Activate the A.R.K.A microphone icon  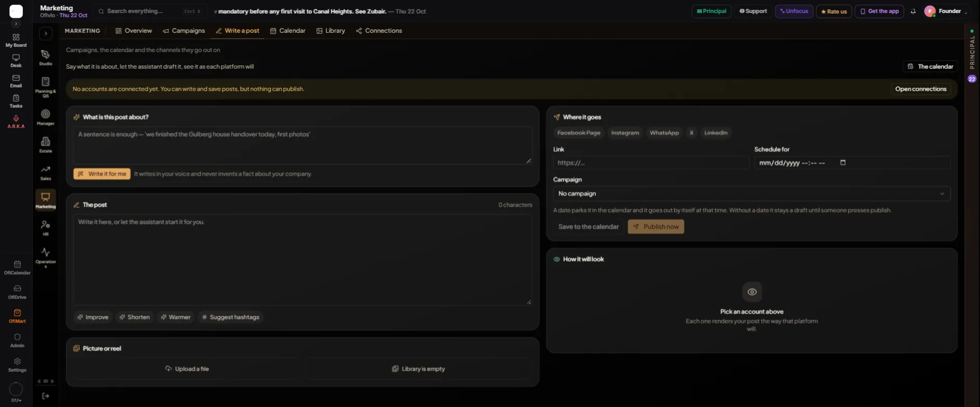[x=16, y=122]
